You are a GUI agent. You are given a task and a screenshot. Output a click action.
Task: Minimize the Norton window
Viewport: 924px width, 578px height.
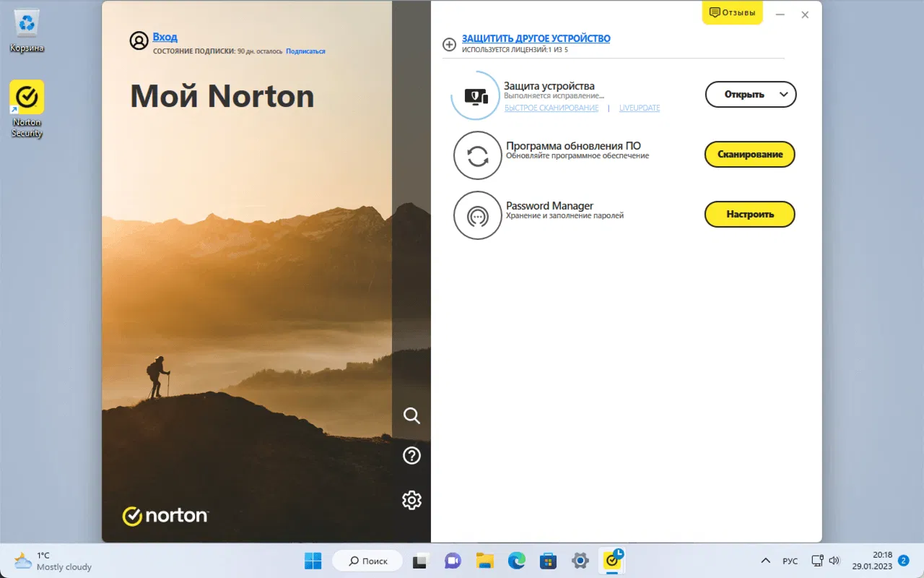pos(780,14)
